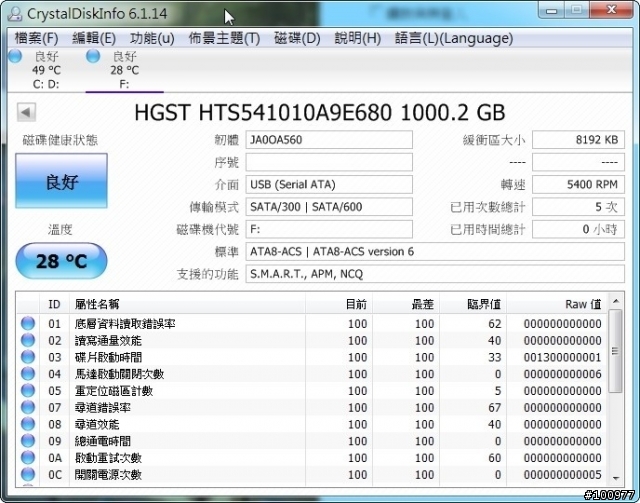The height and width of the screenshot is (503, 640).
Task: Click the attribute list scrollbar thumb
Action: pyautogui.click(x=616, y=351)
